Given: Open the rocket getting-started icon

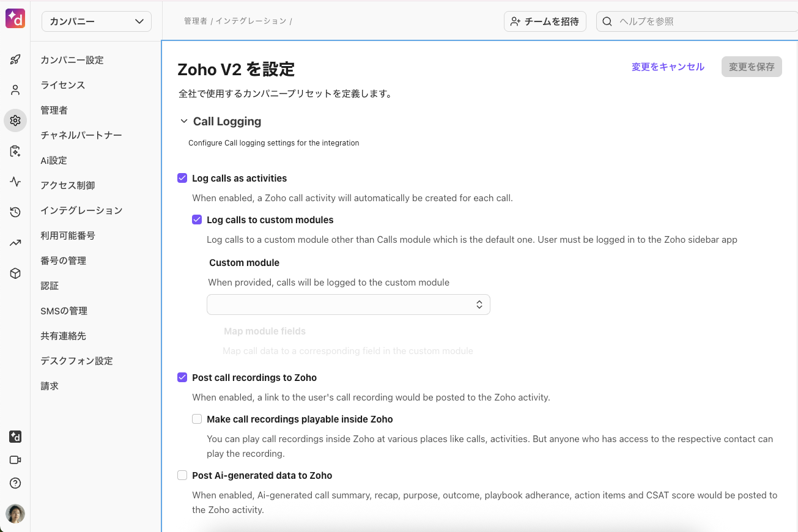Looking at the screenshot, I should pos(15,59).
